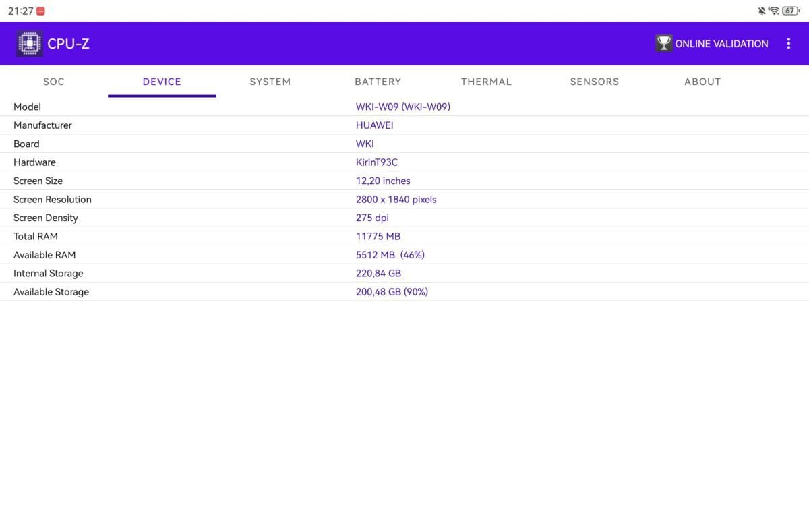Tap the 200,48 GB (90%) value

click(392, 292)
